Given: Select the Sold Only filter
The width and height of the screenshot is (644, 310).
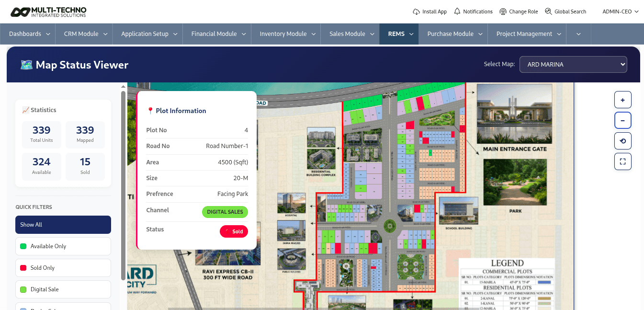Looking at the screenshot, I should coord(63,268).
